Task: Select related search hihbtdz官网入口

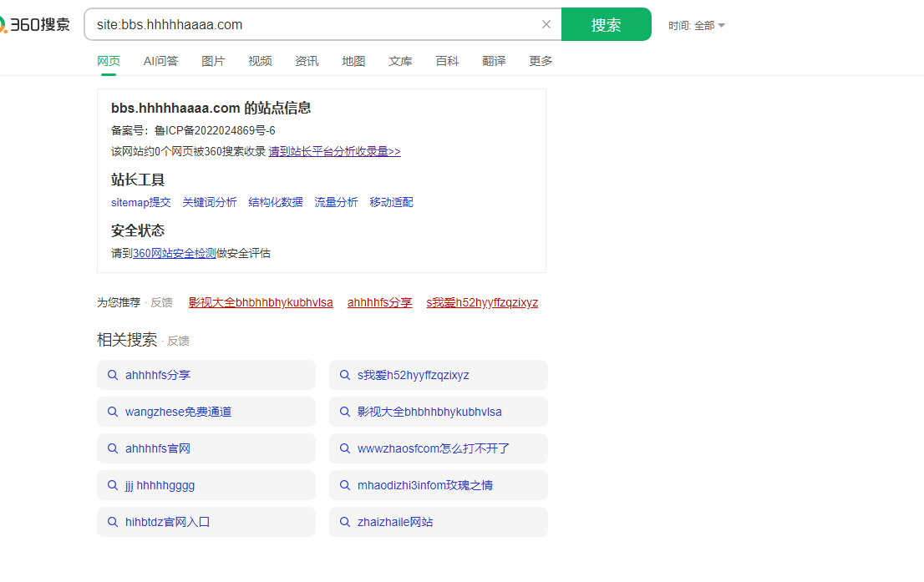Action: tap(206, 522)
